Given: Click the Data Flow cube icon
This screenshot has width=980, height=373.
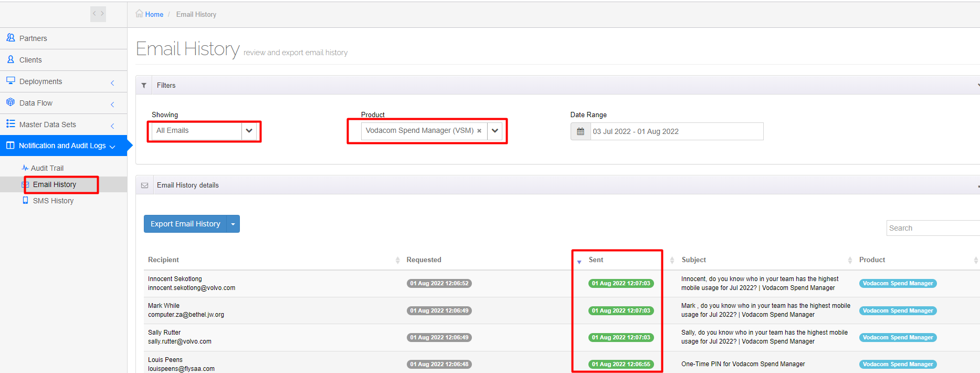Looking at the screenshot, I should [x=10, y=102].
